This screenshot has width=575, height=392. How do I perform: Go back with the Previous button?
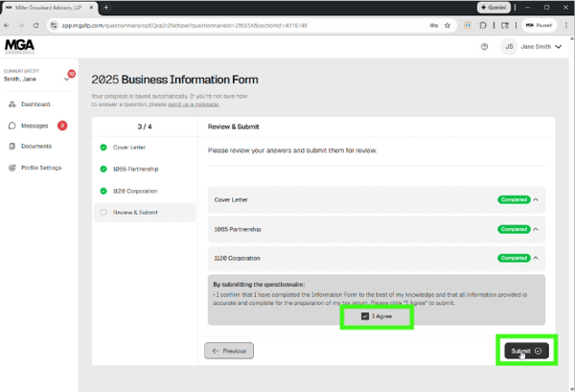tap(229, 351)
